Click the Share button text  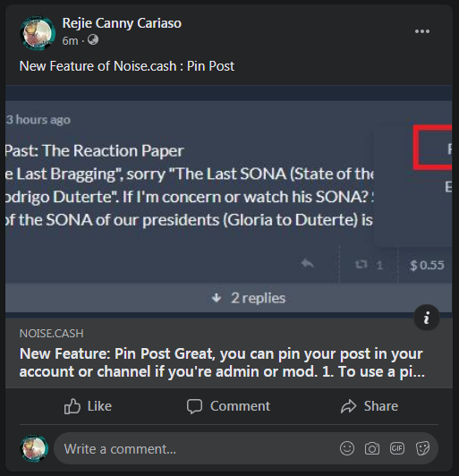tap(381, 406)
